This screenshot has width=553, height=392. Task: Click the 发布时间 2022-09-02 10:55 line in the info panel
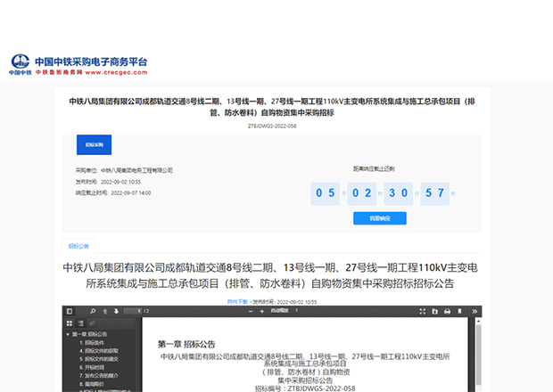coord(108,182)
